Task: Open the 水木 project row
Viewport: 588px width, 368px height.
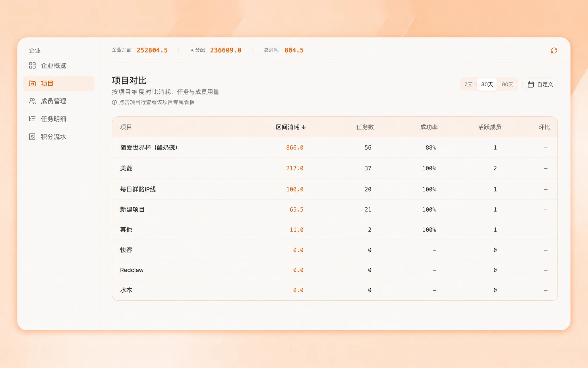Action: click(x=335, y=290)
